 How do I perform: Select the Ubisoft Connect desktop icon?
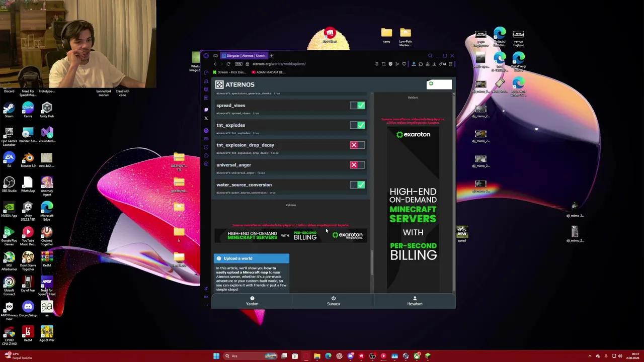9,286
